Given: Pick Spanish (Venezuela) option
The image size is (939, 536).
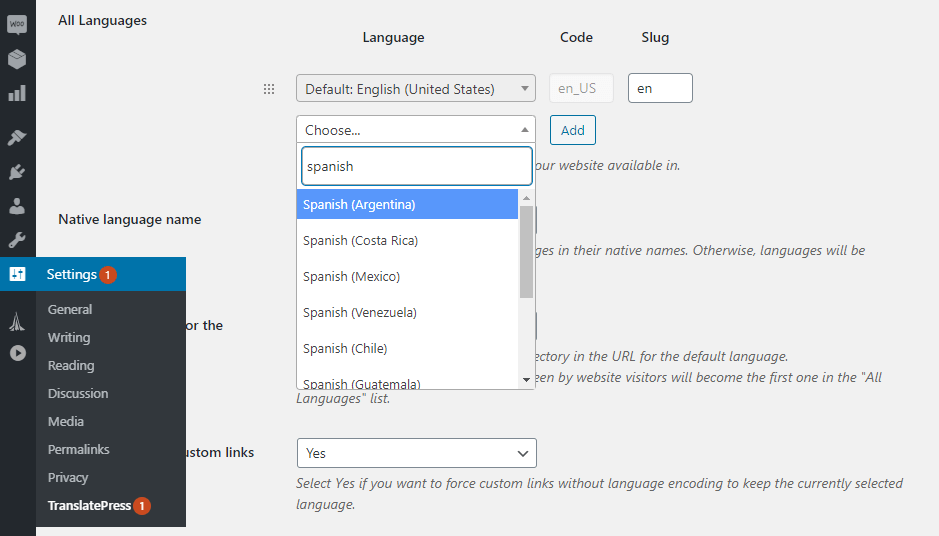Looking at the screenshot, I should point(407,312).
